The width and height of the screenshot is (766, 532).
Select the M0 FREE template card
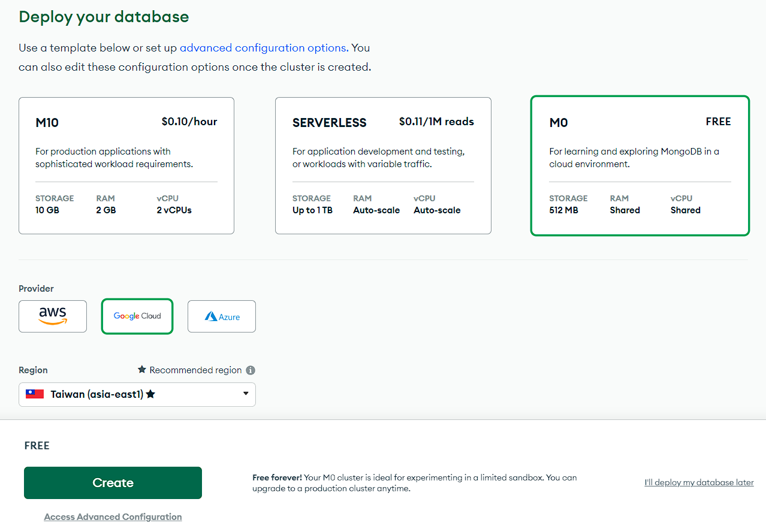pos(640,165)
